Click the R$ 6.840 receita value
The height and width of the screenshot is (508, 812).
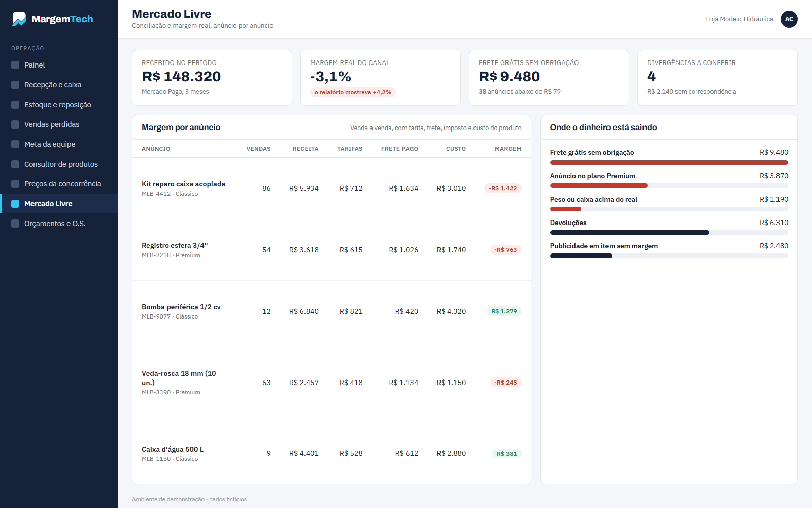304,311
